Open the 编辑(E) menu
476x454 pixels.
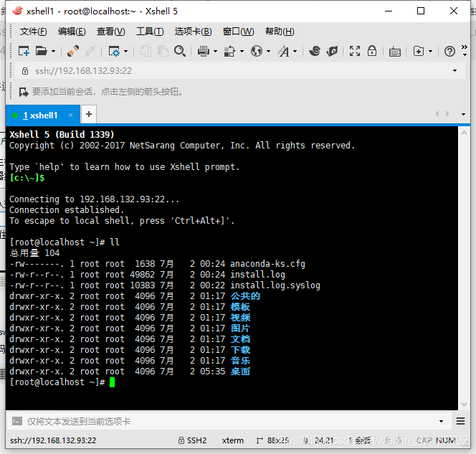[x=72, y=32]
